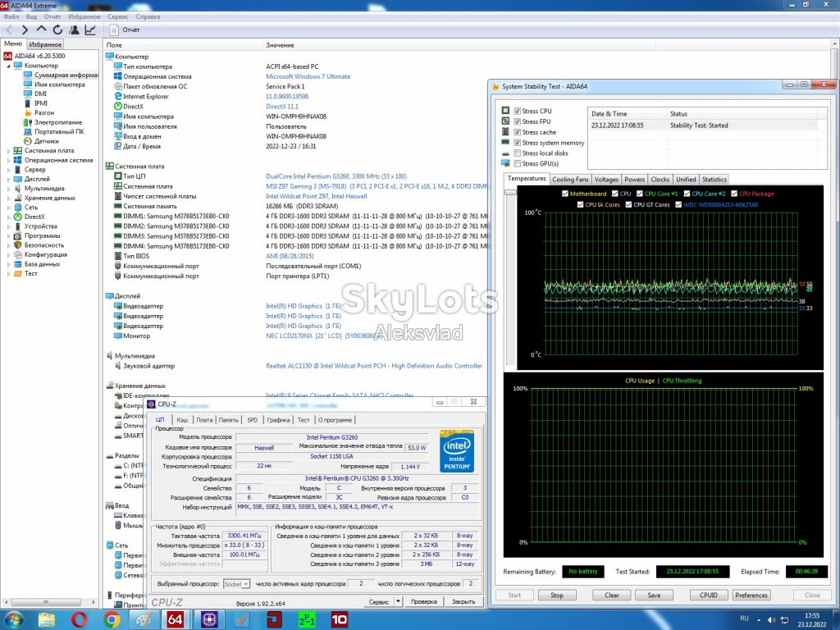Image resolution: width=840 pixels, height=630 pixels.
Task: Open the AIDA64 icon on the taskbar
Action: pos(176,620)
